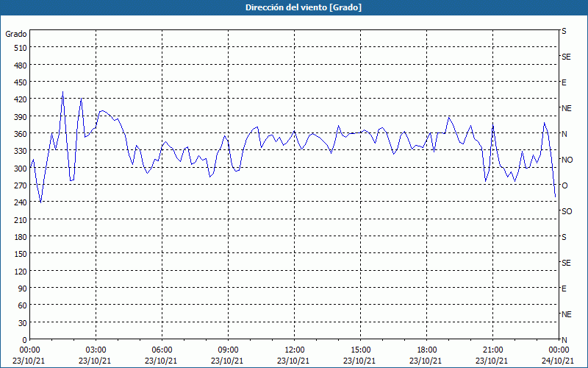Select the 0 y-axis label
Viewport: 588px width, 368px height.
tap(25, 340)
